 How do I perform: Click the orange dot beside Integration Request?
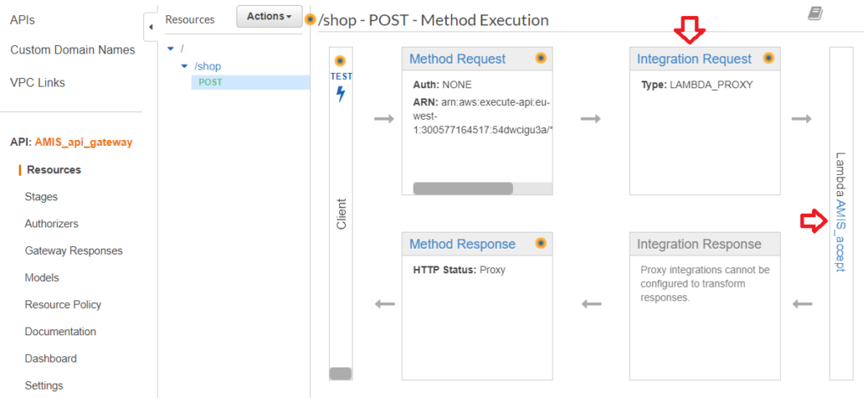[769, 59]
